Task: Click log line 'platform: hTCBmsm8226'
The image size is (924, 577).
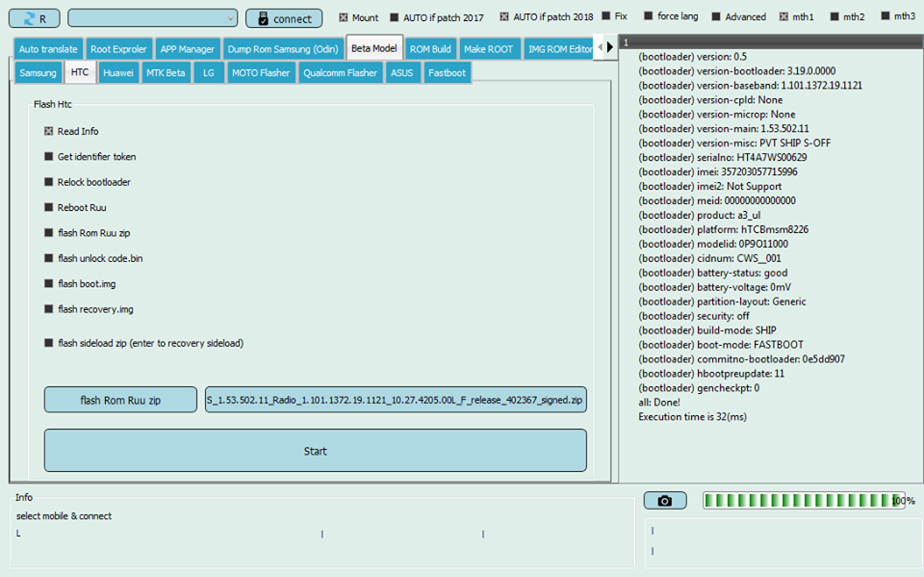Action: coord(723,229)
